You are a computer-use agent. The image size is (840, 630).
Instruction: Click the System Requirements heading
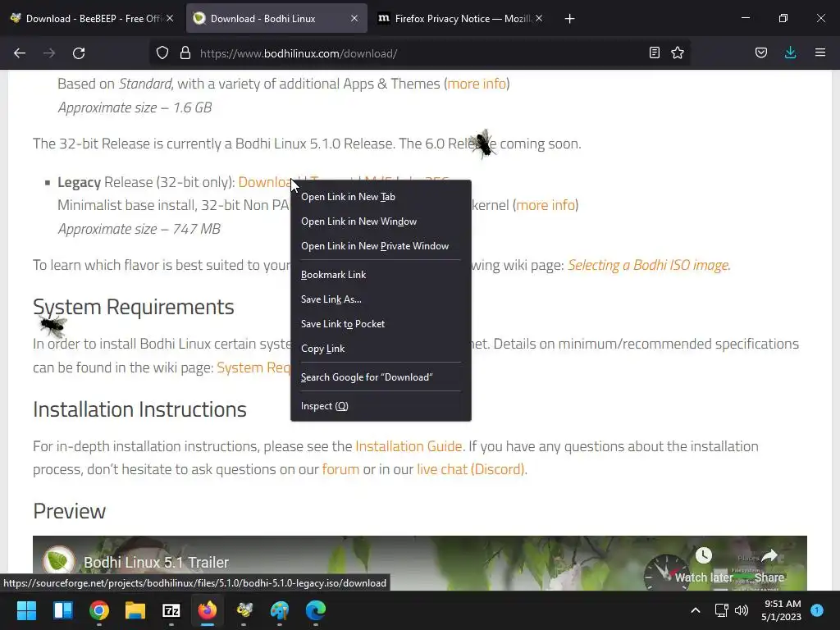[134, 307]
